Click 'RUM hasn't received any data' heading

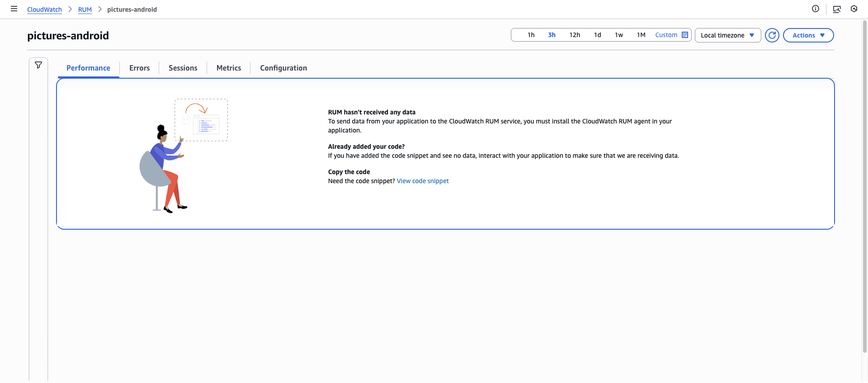pos(372,112)
